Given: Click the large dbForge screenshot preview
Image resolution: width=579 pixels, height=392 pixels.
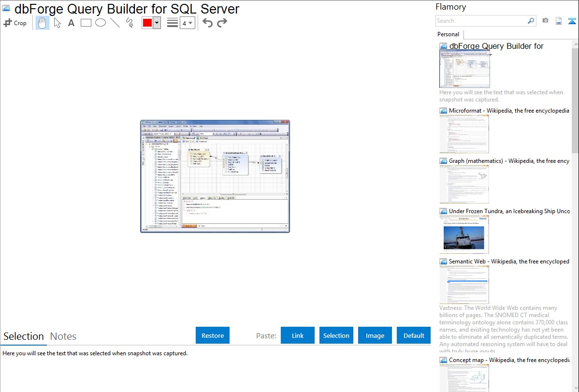Looking at the screenshot, I should coord(215,176).
